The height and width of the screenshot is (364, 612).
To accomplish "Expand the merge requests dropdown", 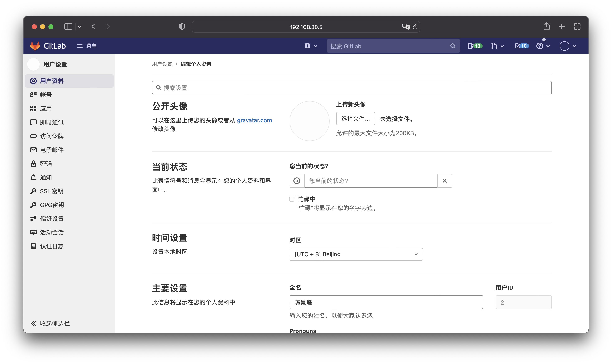I will pyautogui.click(x=497, y=46).
